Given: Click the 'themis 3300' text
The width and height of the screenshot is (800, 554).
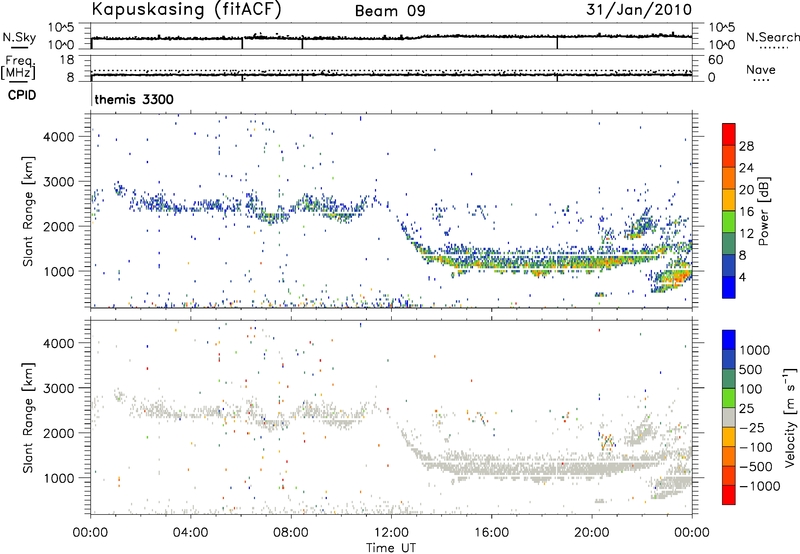Looking at the screenshot, I should pos(134,99).
